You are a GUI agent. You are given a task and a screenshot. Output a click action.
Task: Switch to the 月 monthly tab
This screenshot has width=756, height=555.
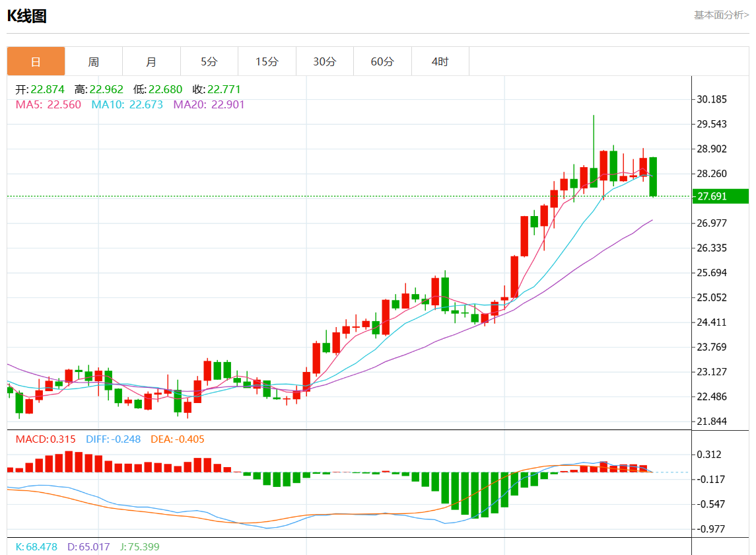click(x=151, y=61)
